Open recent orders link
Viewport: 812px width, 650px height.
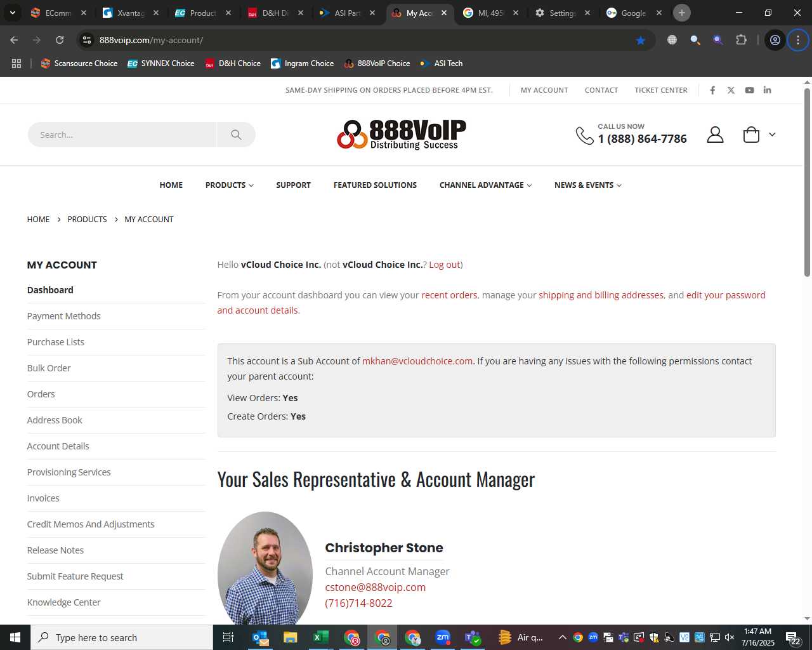click(x=449, y=295)
